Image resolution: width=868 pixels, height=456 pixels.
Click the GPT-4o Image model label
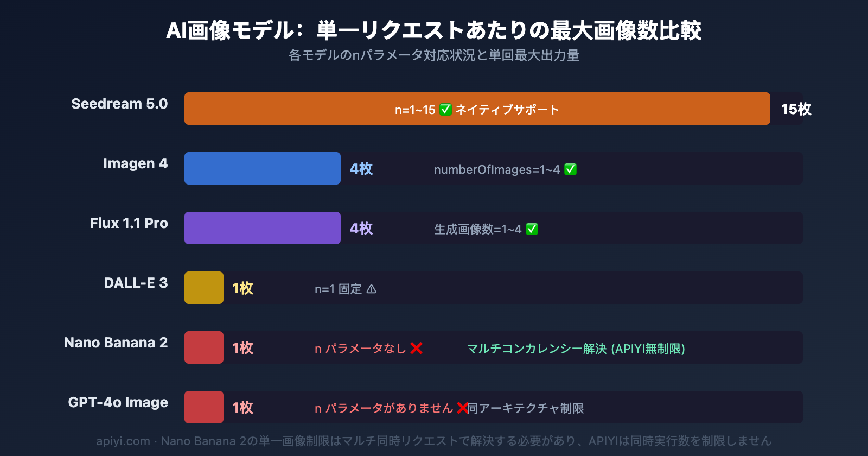pyautogui.click(x=118, y=402)
